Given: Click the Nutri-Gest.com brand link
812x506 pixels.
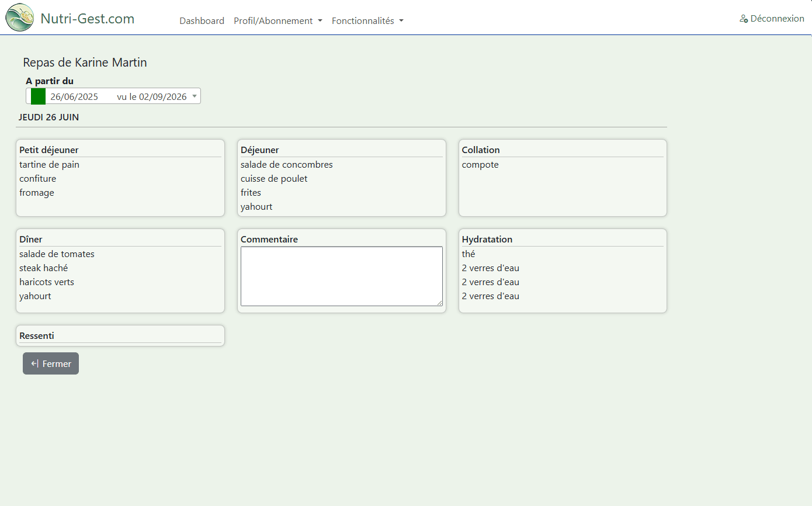Looking at the screenshot, I should 88,19.
